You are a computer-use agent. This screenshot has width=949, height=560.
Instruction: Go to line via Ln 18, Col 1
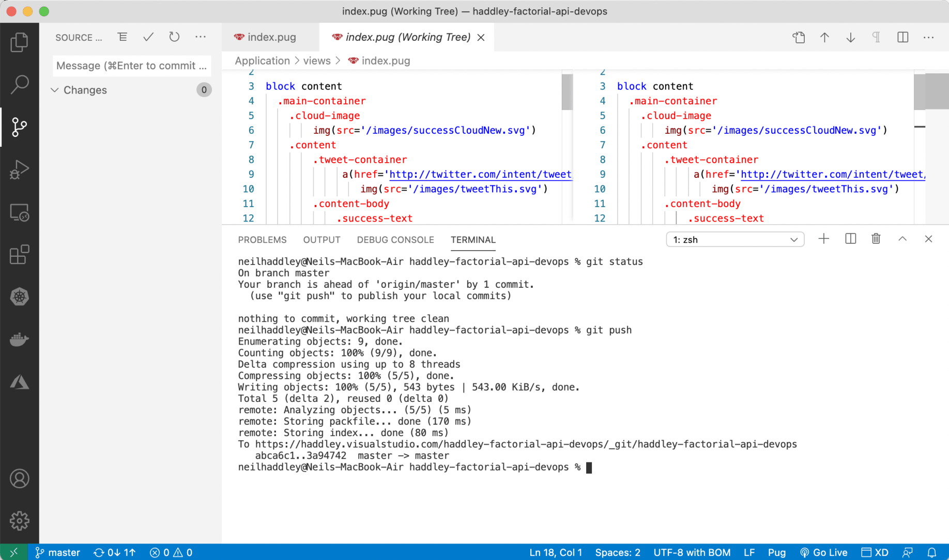(x=556, y=552)
